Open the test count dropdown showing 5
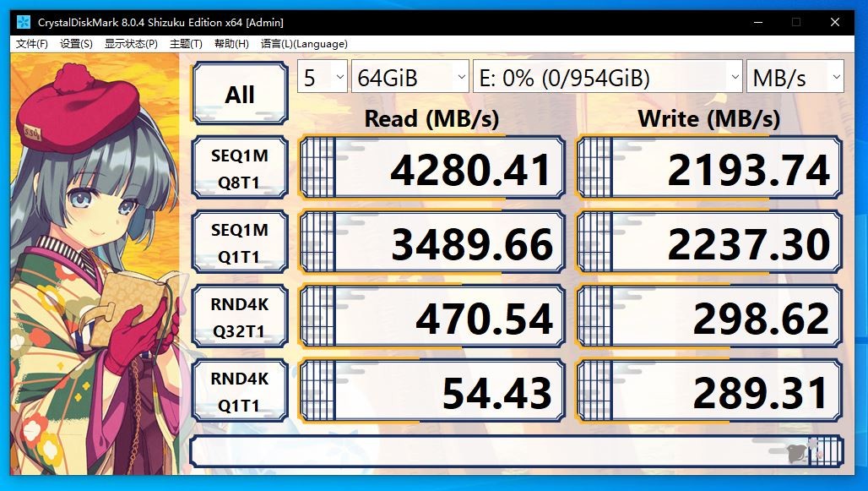 323,76
